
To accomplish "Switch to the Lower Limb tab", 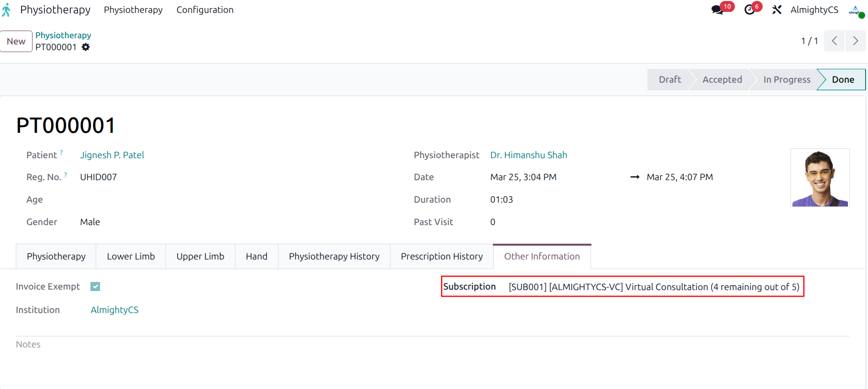I will (x=131, y=257).
